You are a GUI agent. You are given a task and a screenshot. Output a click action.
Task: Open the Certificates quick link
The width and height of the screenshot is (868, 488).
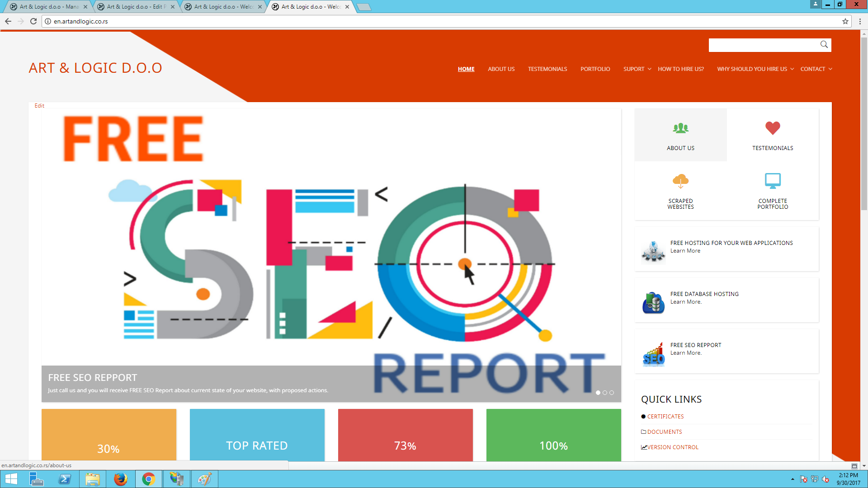click(x=665, y=417)
